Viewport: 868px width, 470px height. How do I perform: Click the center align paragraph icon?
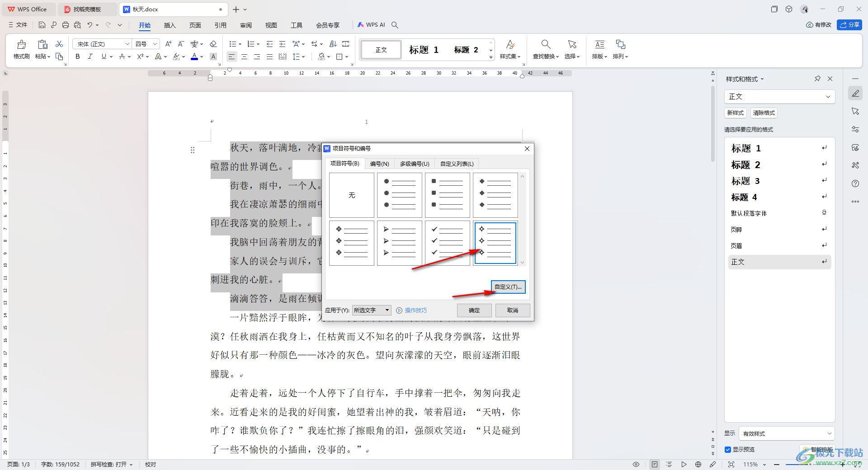point(244,56)
